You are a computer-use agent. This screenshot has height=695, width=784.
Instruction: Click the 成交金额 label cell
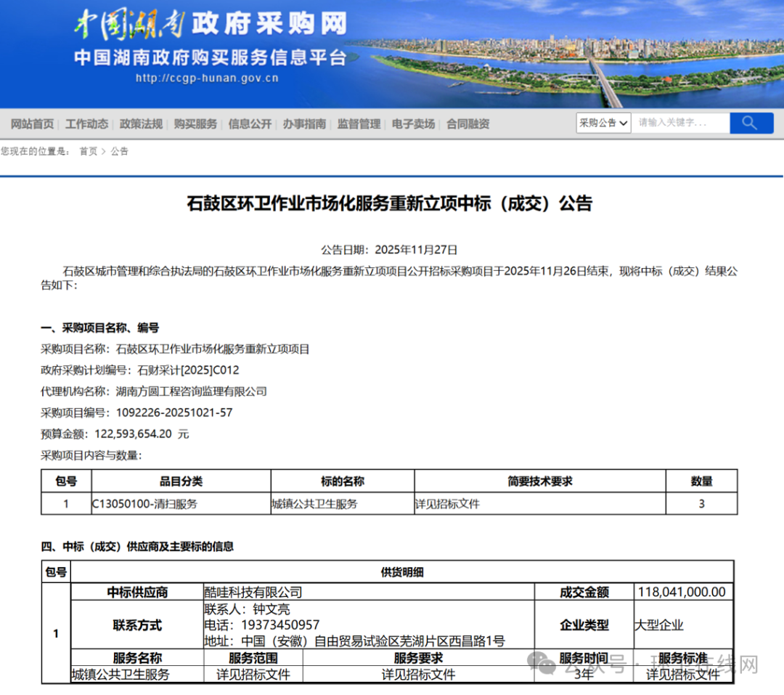pos(584,593)
